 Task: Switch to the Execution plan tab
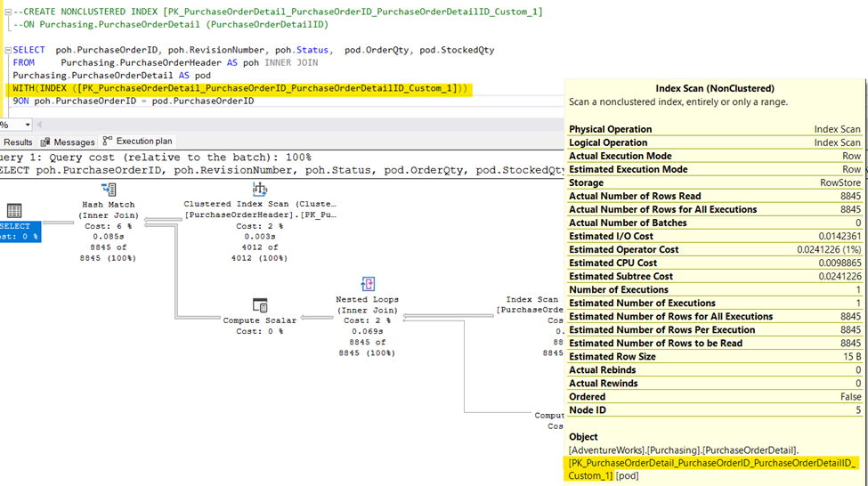click(x=138, y=142)
